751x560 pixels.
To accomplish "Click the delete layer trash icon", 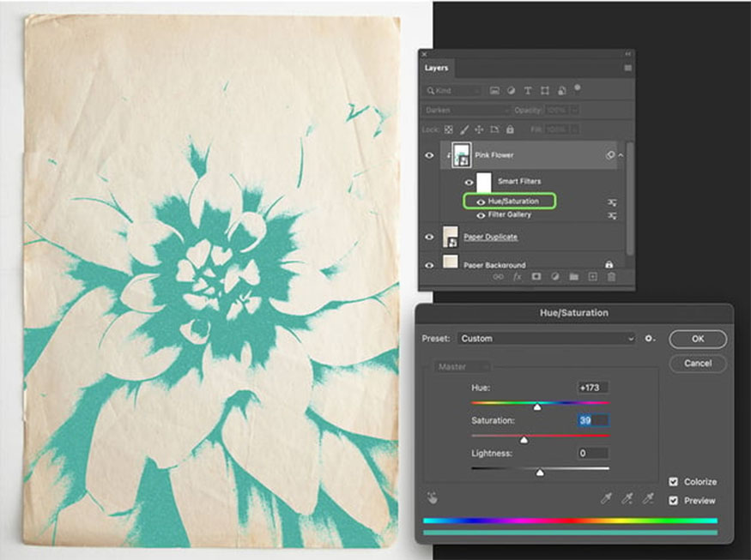I will pyautogui.click(x=612, y=277).
